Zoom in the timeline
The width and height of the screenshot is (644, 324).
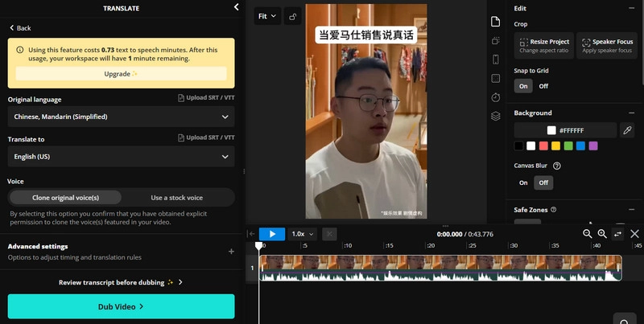point(602,234)
